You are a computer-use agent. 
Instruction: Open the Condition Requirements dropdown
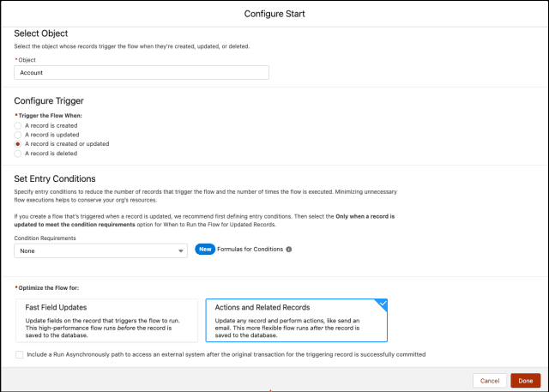101,251
